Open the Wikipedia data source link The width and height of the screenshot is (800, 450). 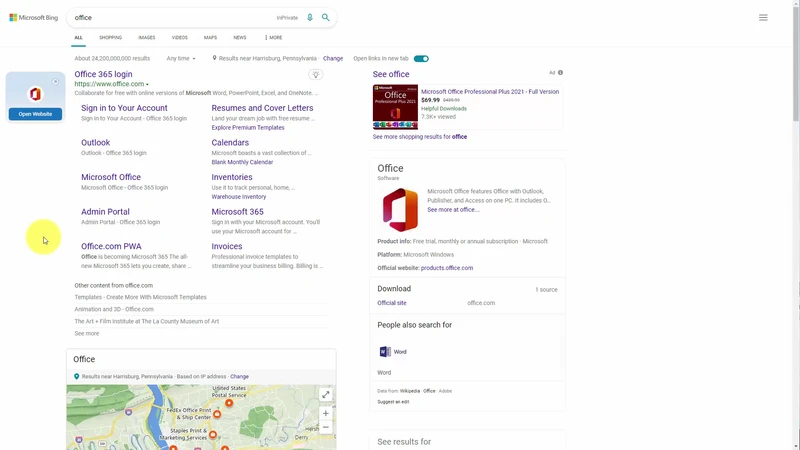[410, 391]
